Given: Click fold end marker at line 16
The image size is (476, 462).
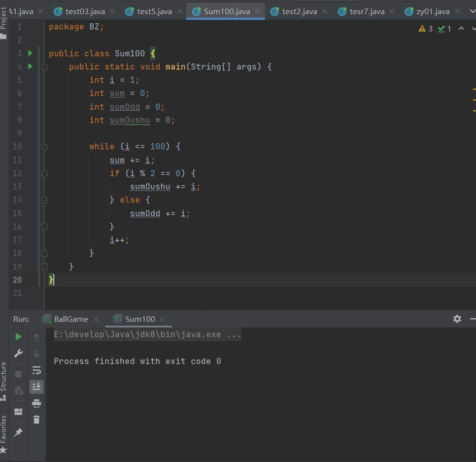Looking at the screenshot, I should [x=44, y=226].
